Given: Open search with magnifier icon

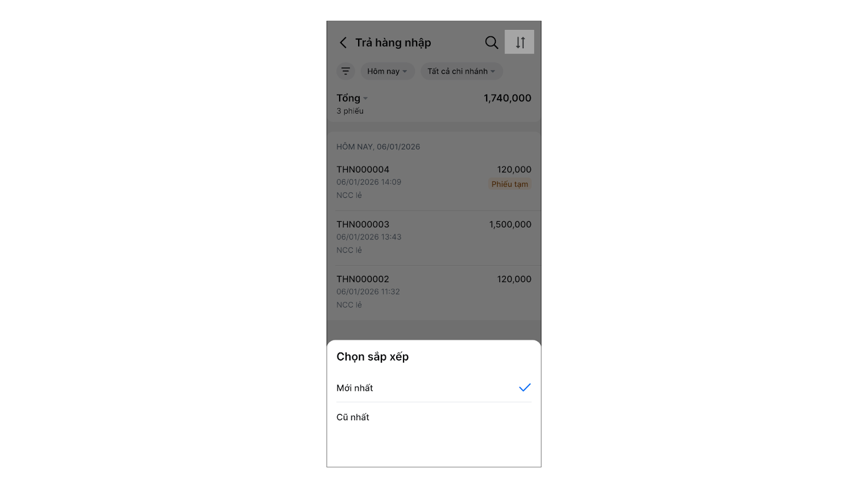Looking at the screenshot, I should tap(492, 42).
